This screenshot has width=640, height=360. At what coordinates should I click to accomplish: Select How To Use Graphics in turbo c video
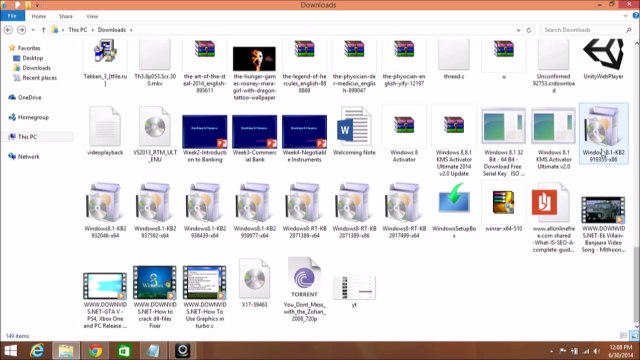(x=204, y=297)
